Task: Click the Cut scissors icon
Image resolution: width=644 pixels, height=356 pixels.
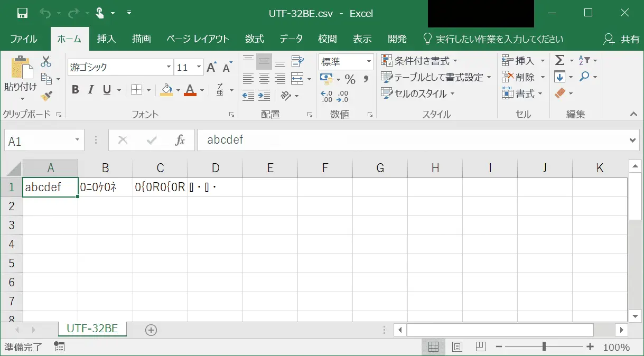Action: pos(46,61)
